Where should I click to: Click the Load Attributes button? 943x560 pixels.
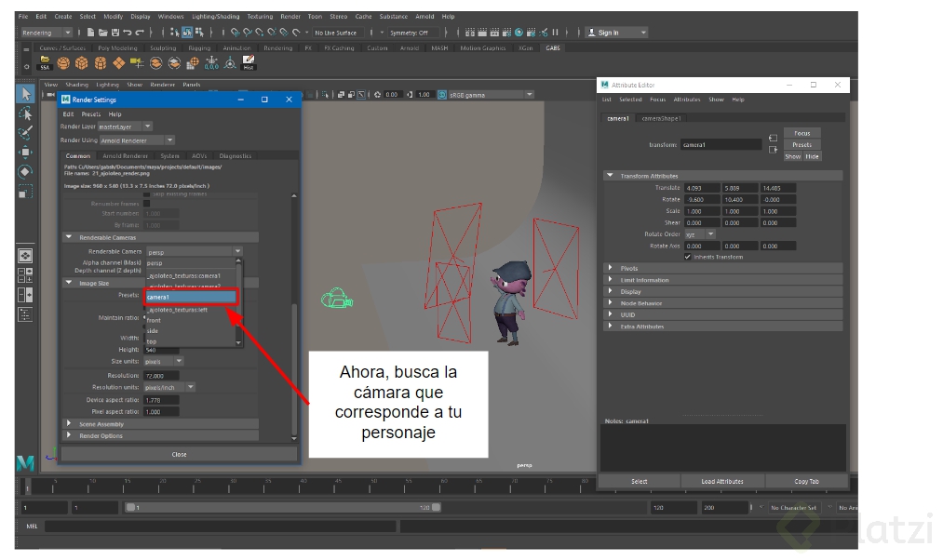[722, 481]
